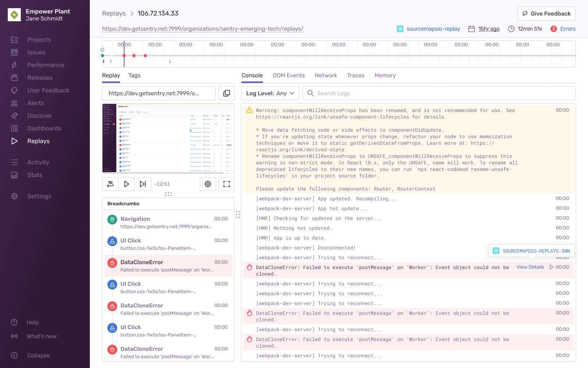The height and width of the screenshot is (368, 588).
Task: Click the green start marker on timeline
Action: point(102,56)
